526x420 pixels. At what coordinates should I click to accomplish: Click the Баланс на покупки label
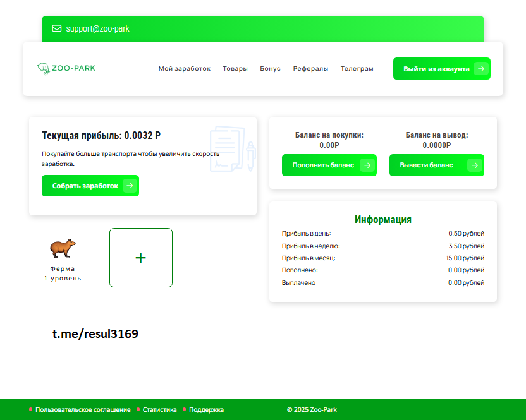329,135
